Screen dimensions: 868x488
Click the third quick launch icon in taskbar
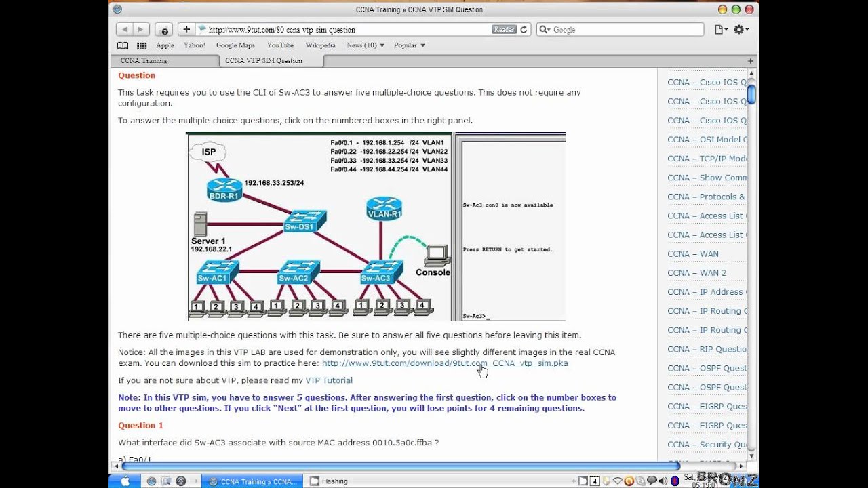(181, 481)
